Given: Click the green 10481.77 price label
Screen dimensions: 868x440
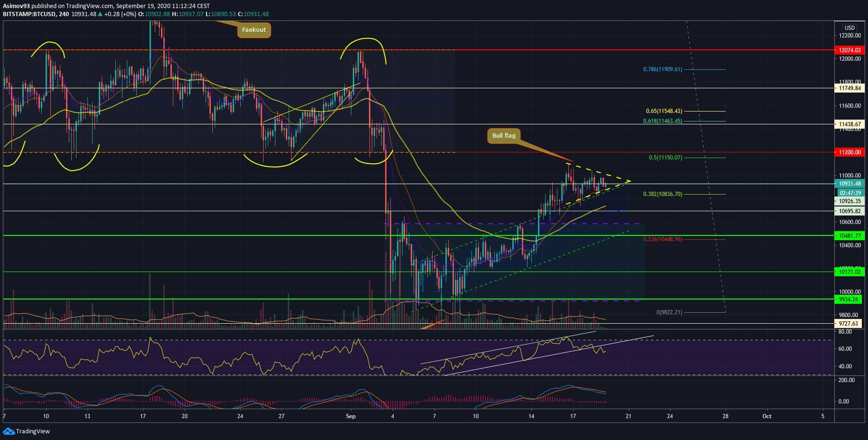Looking at the screenshot, I should pos(849,235).
